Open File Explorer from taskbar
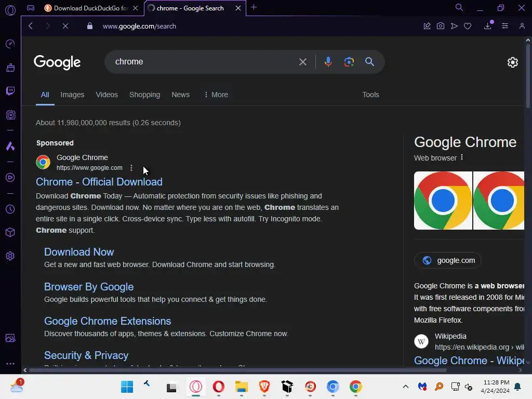The image size is (532, 399). (x=242, y=387)
